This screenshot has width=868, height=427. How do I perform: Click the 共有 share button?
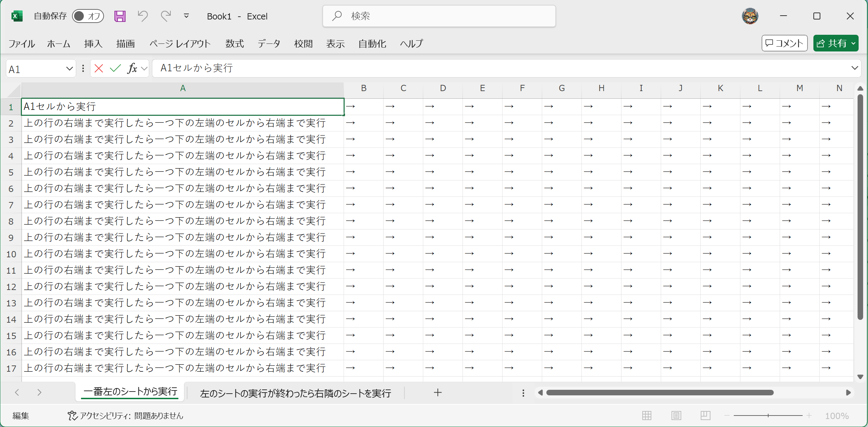pyautogui.click(x=832, y=43)
